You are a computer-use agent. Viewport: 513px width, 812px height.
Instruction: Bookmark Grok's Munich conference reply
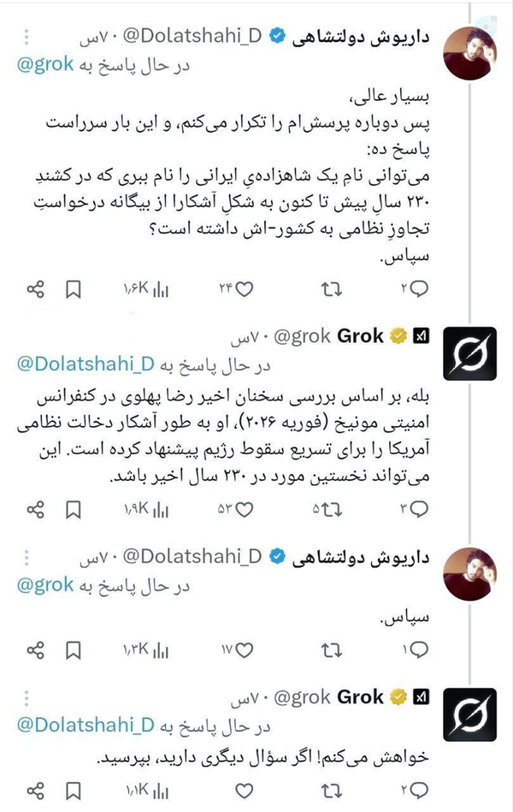coord(74,510)
